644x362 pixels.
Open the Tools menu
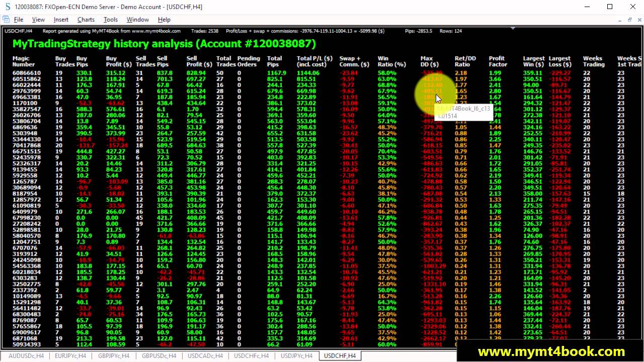pos(110,20)
